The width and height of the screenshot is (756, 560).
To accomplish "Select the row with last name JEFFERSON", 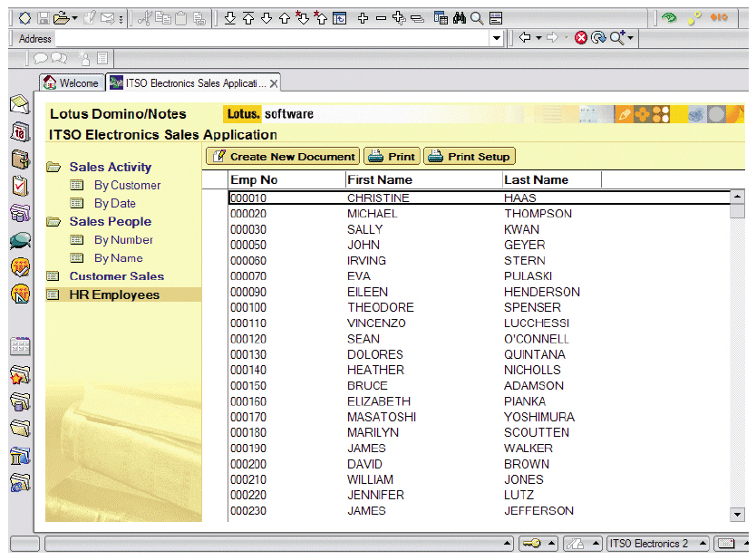I will 479,511.
